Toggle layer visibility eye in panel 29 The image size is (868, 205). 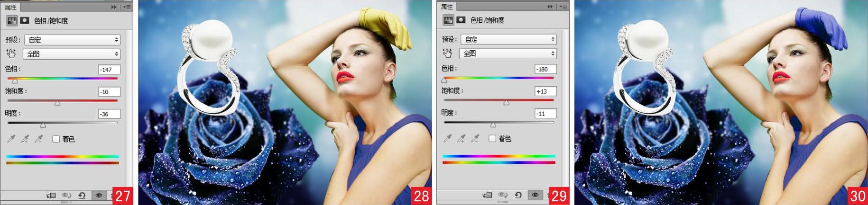point(535,195)
